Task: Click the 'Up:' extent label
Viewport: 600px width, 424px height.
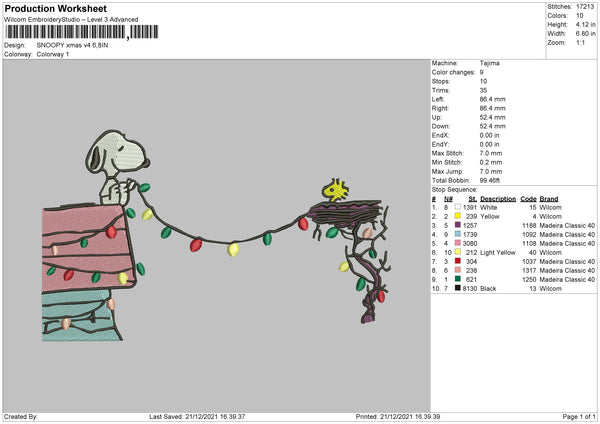Action: coord(437,117)
